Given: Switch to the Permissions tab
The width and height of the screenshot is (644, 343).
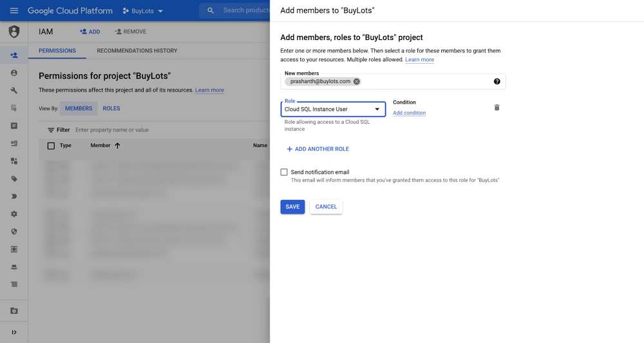Looking at the screenshot, I should point(57,50).
